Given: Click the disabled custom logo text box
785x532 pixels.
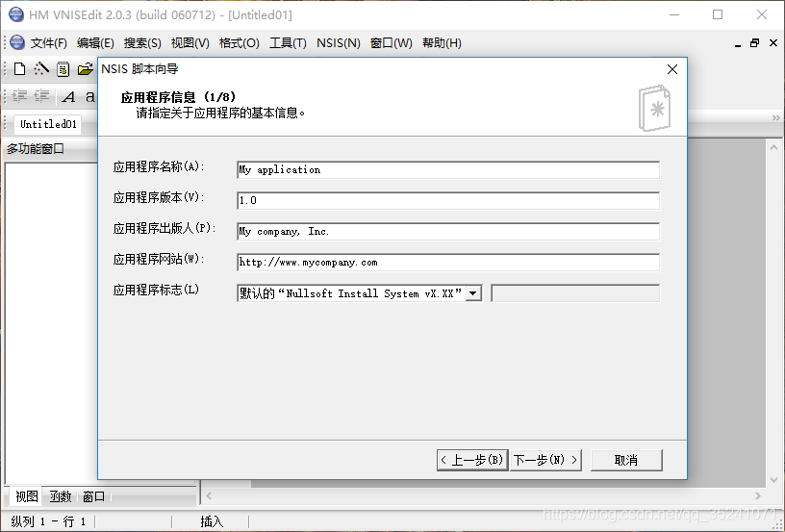Looking at the screenshot, I should click(575, 293).
